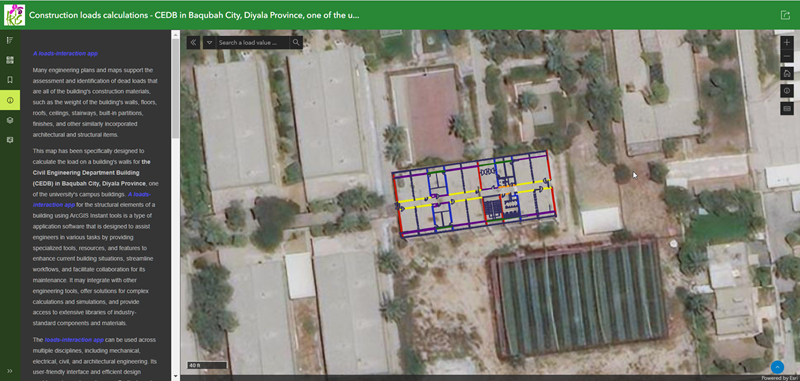Open the Bookmarks panel icon
The width and height of the screenshot is (800, 381).
pos(10,80)
